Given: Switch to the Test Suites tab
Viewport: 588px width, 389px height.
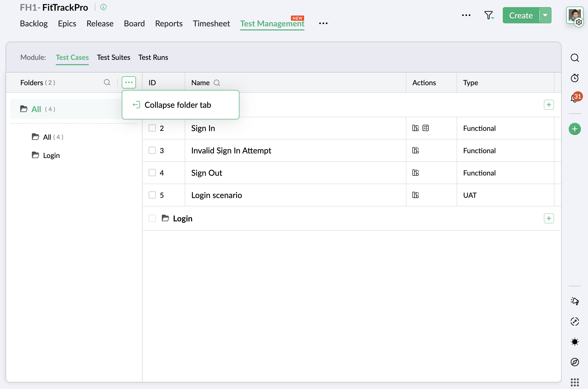Looking at the screenshot, I should (113, 57).
